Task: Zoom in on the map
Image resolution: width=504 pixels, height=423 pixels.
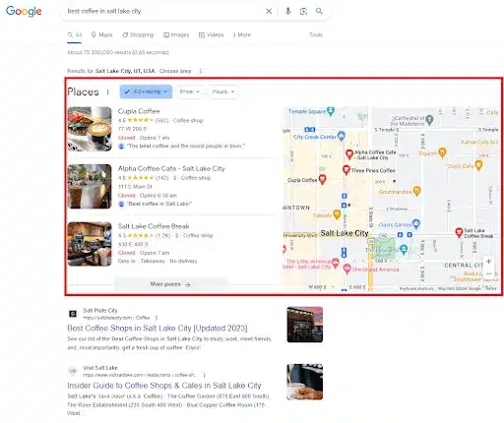Action: click(488, 262)
